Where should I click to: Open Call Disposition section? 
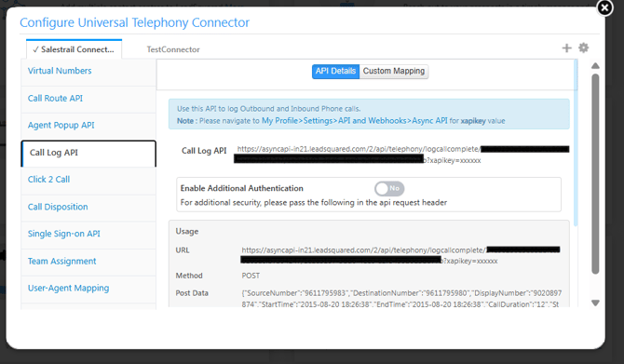coord(88,207)
